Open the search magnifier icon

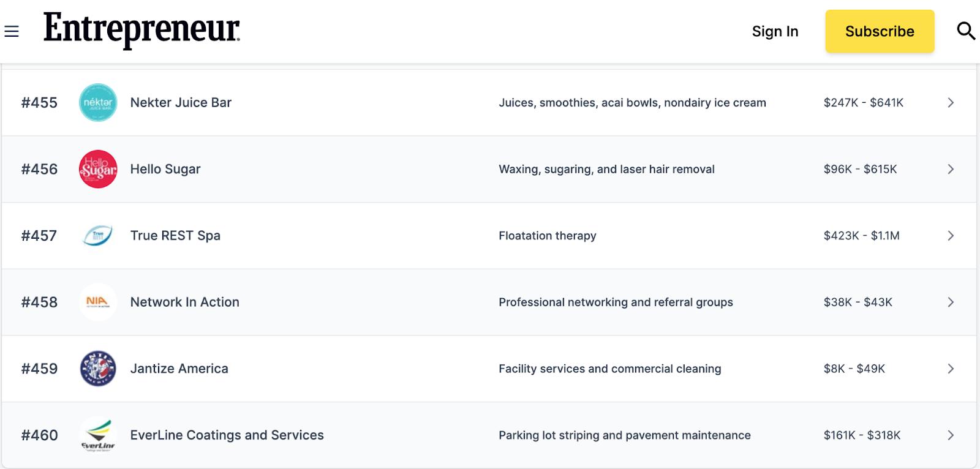966,31
